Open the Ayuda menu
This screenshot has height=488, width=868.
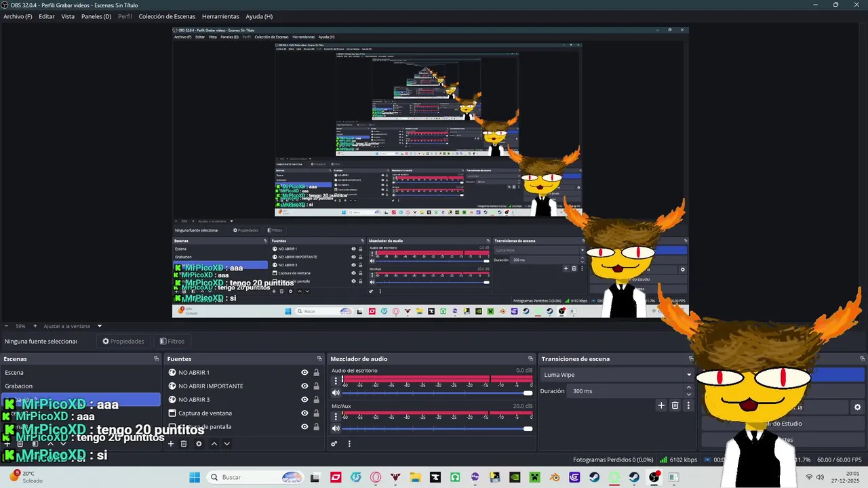pos(259,16)
